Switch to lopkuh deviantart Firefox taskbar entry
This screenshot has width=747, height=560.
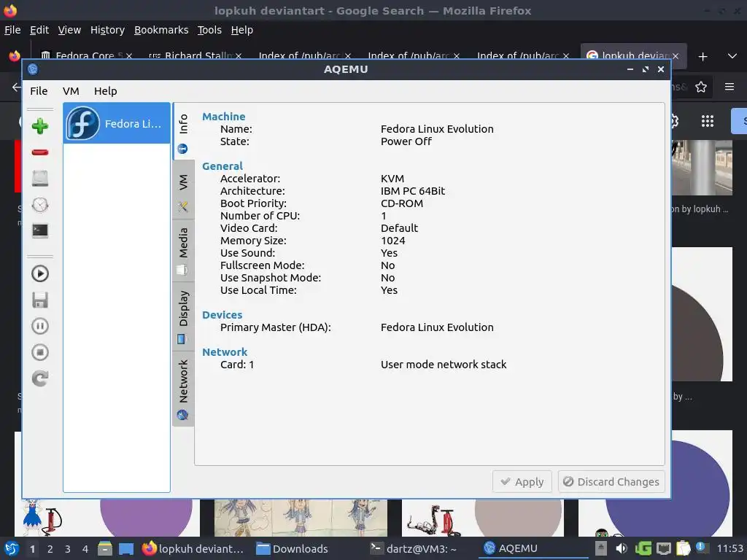(193, 548)
